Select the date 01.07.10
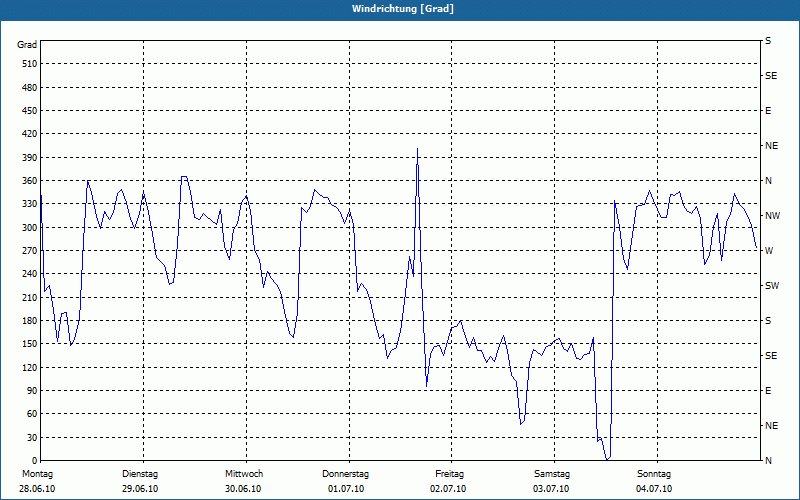The height and width of the screenshot is (500, 800). 346,489
